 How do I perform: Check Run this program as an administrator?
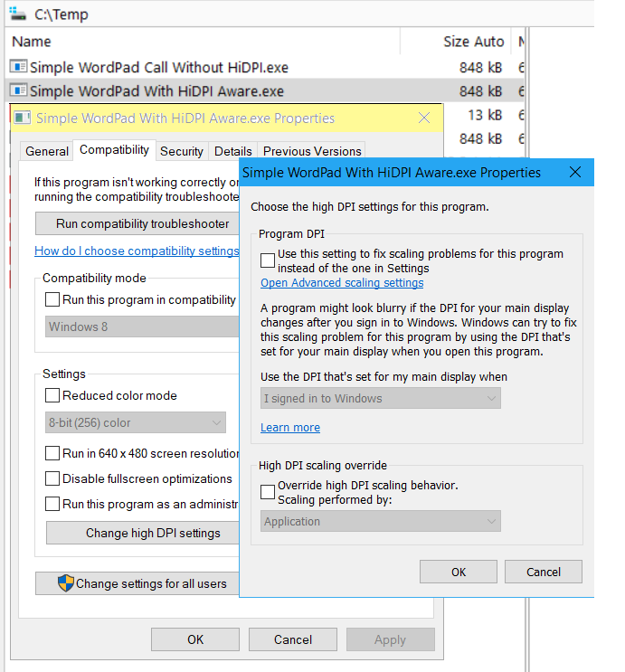52,504
